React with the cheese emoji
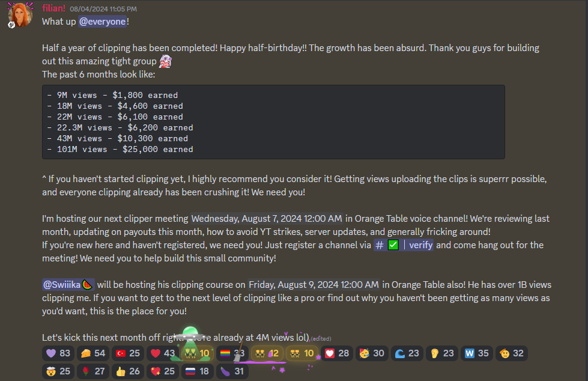 click(93, 353)
